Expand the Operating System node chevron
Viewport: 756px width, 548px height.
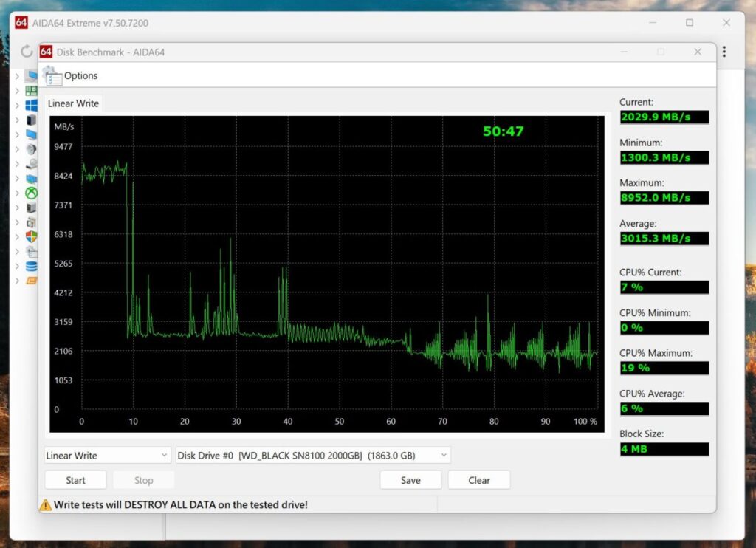click(17, 105)
